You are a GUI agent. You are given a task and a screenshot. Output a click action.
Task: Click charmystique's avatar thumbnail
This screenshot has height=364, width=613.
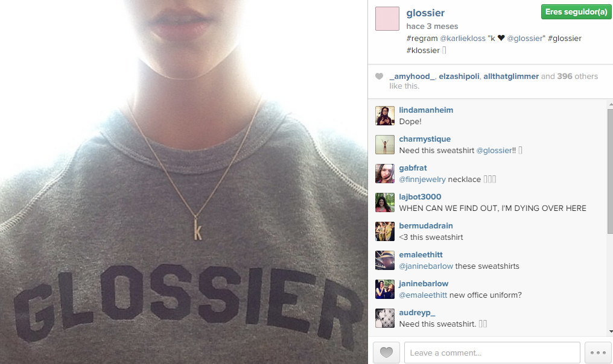coord(385,145)
